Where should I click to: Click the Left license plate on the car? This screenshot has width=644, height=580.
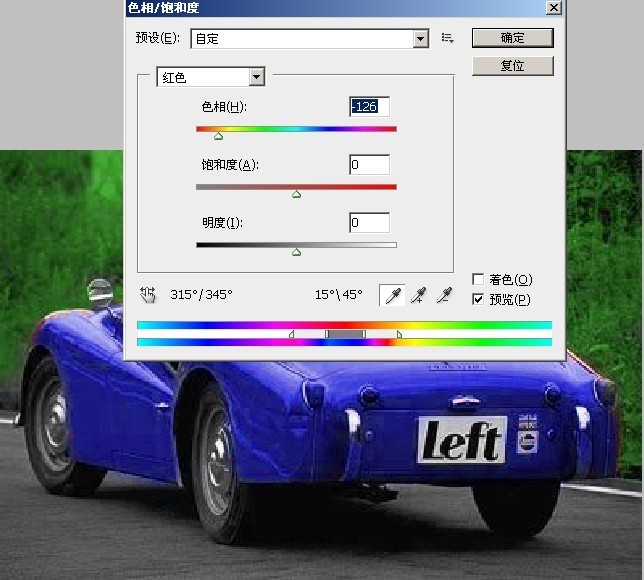pyautogui.click(x=462, y=440)
